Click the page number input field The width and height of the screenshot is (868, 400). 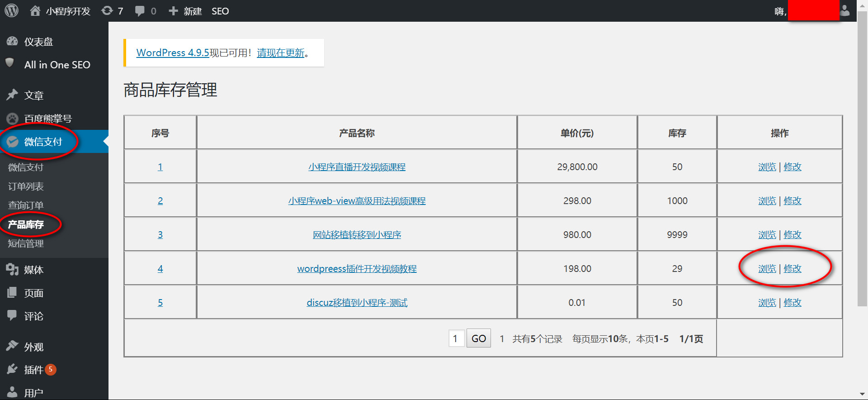(x=457, y=338)
